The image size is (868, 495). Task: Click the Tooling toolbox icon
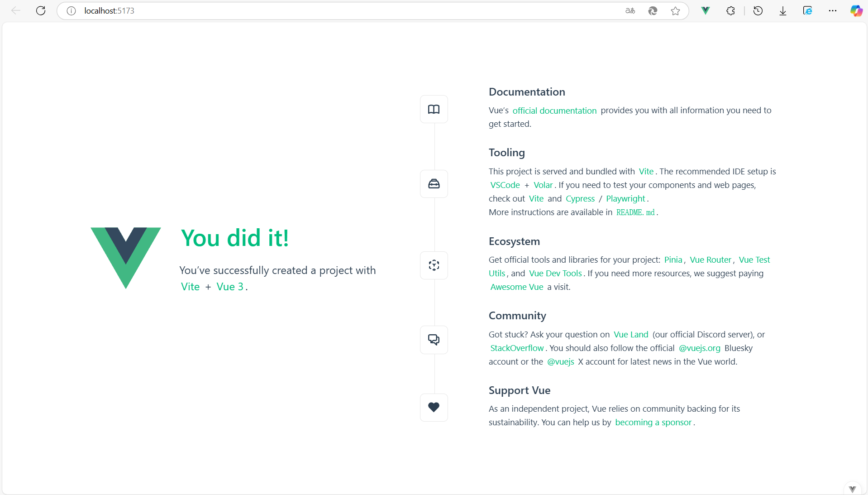click(x=434, y=184)
